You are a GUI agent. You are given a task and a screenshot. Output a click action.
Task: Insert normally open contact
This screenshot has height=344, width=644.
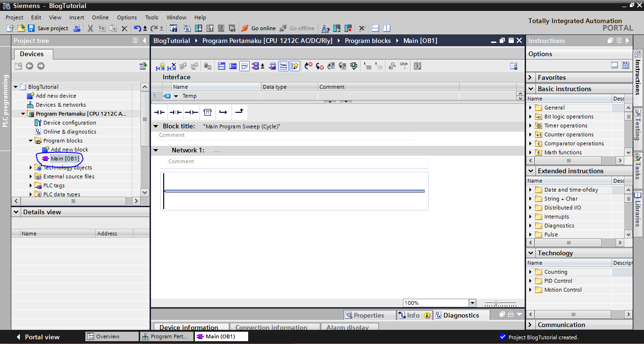click(x=159, y=112)
